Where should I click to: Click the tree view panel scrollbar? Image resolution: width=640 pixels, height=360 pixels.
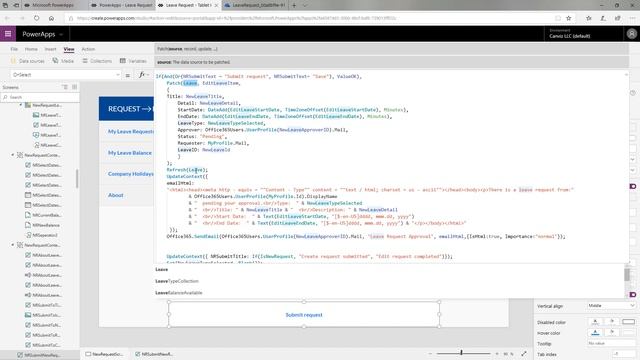click(x=77, y=179)
